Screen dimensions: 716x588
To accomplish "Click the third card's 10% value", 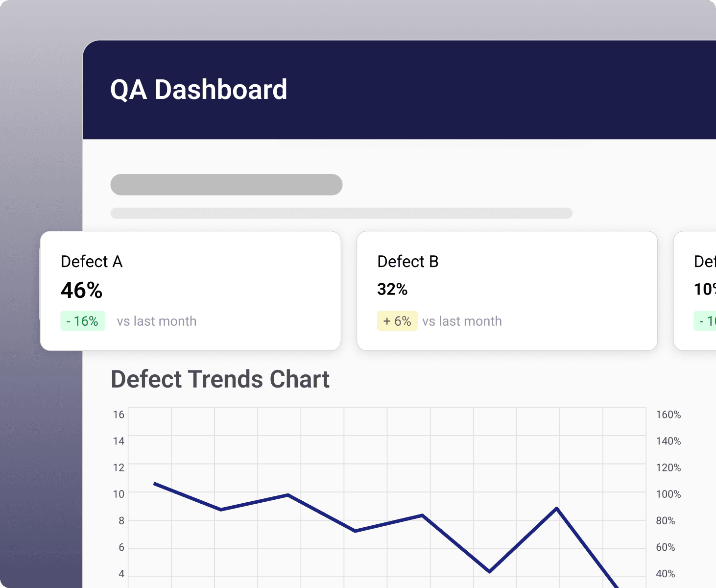I will 705,290.
